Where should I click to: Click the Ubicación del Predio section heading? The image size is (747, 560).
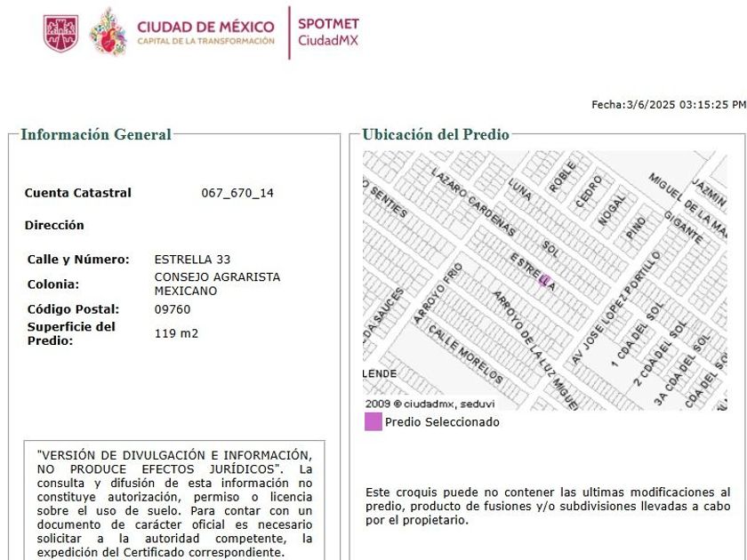[x=436, y=135]
